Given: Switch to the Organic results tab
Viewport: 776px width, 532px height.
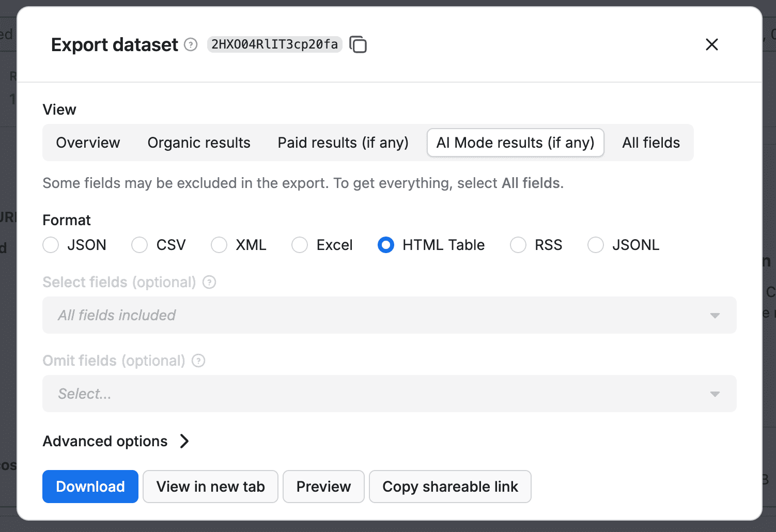Looking at the screenshot, I should (199, 143).
